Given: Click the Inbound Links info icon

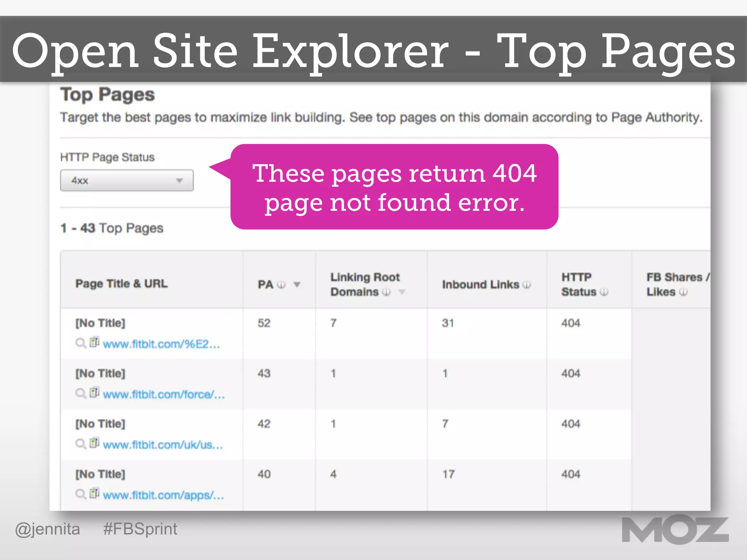Looking at the screenshot, I should (x=526, y=284).
